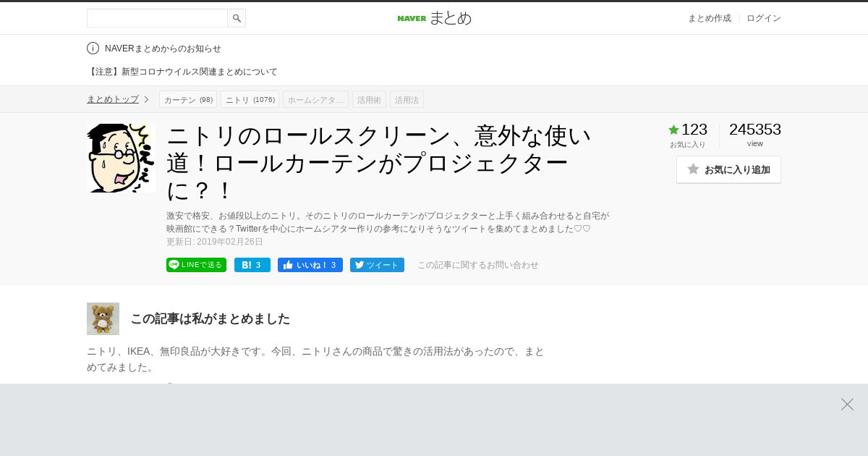Click the Facebook いいね! button

click(x=310, y=265)
